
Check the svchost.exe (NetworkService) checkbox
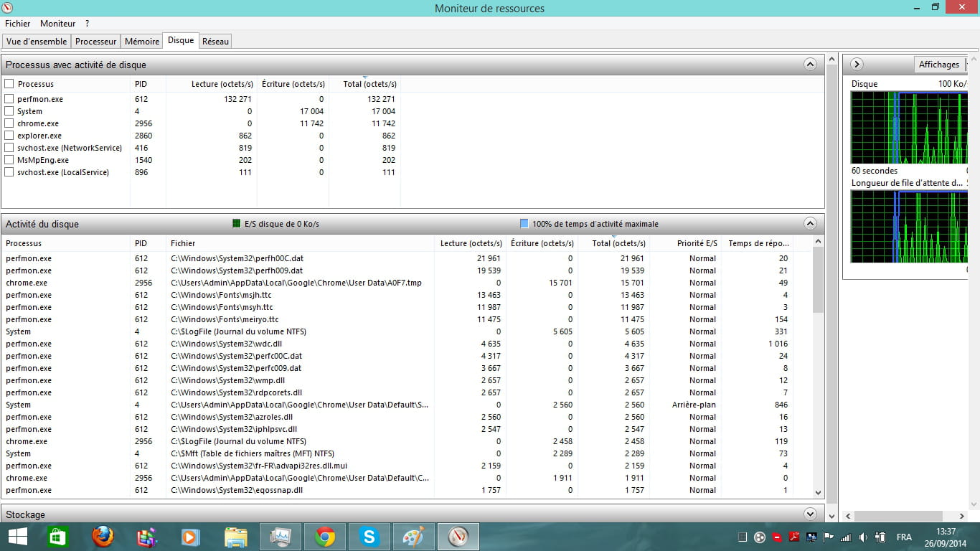click(x=9, y=148)
